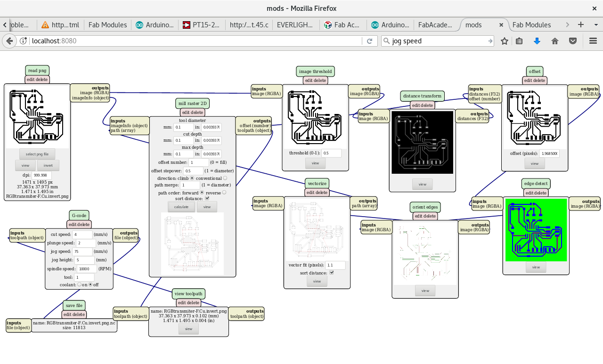Viewport: 603px width, 364px height.
Task: Invert the image in read png
Action: pos(48,165)
